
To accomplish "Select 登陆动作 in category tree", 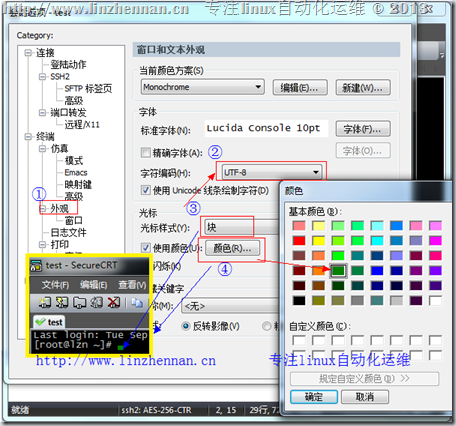I will (x=68, y=64).
